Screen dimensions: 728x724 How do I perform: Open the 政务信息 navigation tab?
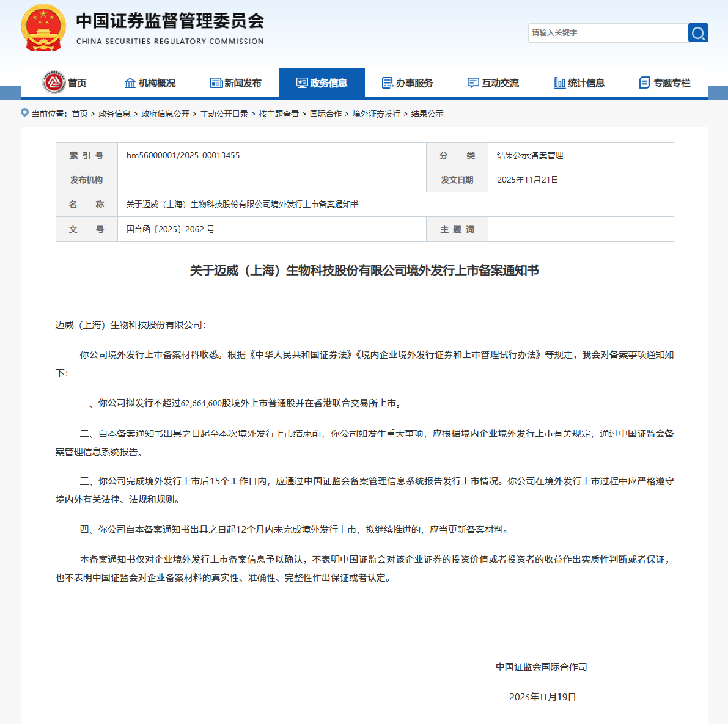coord(322,83)
